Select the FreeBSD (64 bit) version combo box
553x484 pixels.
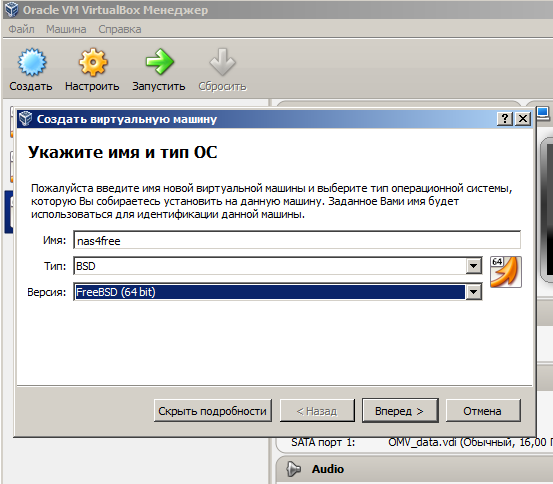[278, 292]
